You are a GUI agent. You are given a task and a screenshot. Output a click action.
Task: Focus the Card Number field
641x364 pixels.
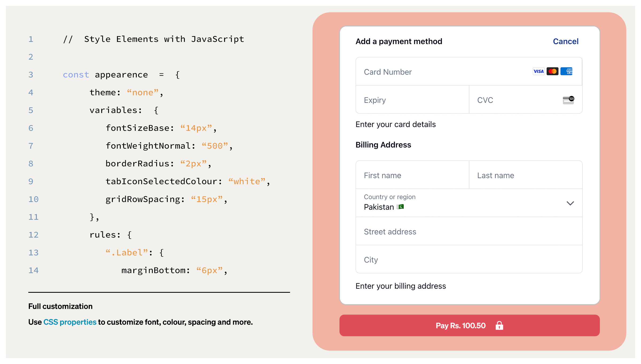tap(441, 72)
